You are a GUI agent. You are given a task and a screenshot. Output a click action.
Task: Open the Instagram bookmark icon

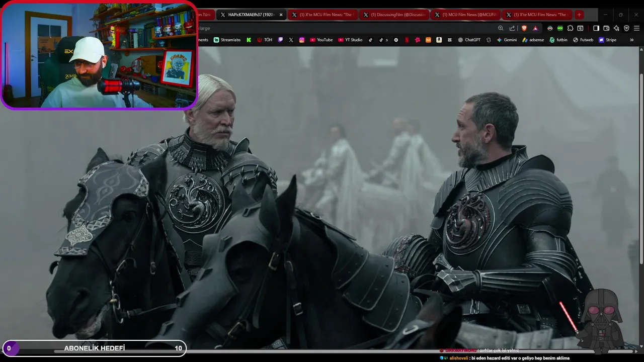(x=302, y=40)
